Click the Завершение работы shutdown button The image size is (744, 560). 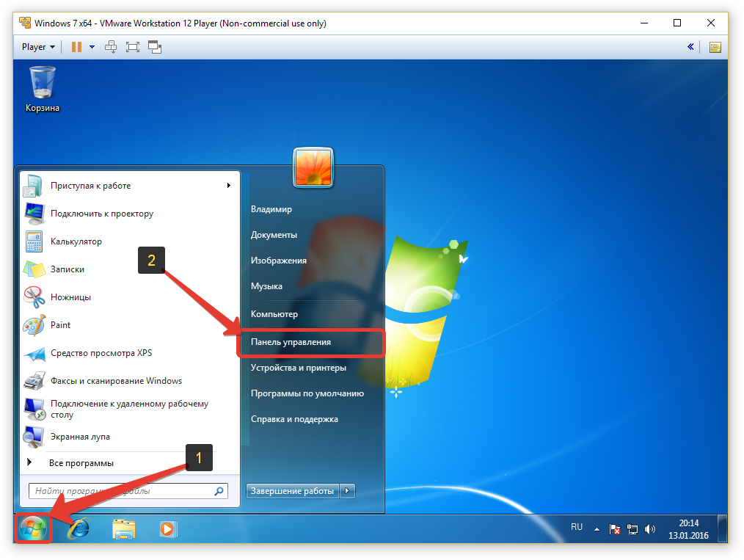[x=292, y=491]
